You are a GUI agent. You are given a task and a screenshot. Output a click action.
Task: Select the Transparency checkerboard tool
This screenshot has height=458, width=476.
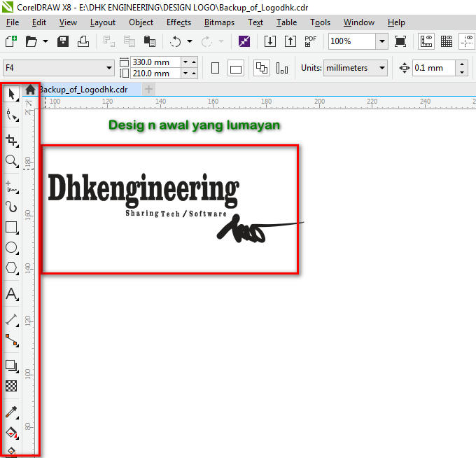click(x=11, y=386)
